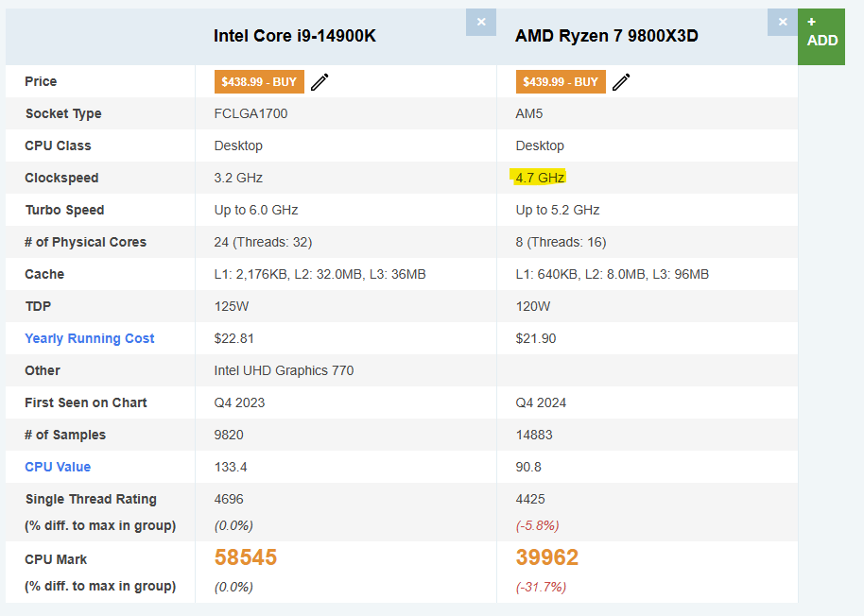Image resolution: width=864 pixels, height=616 pixels.
Task: Click the 58545 CPU Mark score
Action: pyautogui.click(x=246, y=557)
